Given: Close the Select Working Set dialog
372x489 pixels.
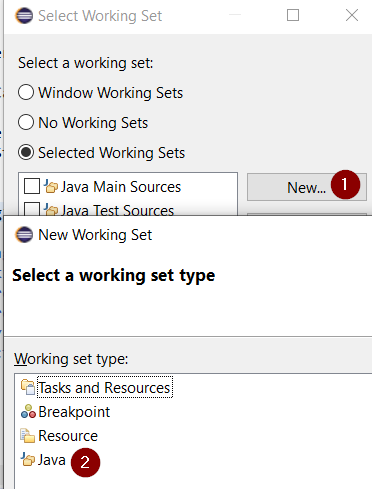Looking at the screenshot, I should click(352, 15).
